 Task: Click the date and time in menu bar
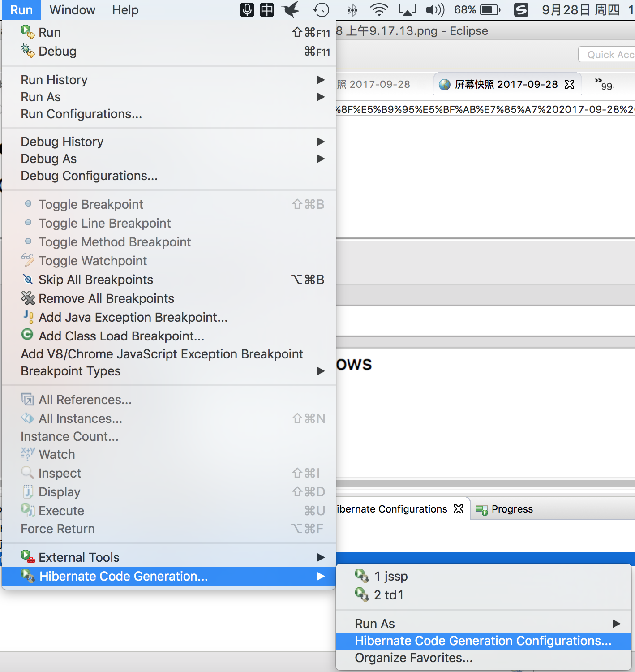[x=587, y=10]
